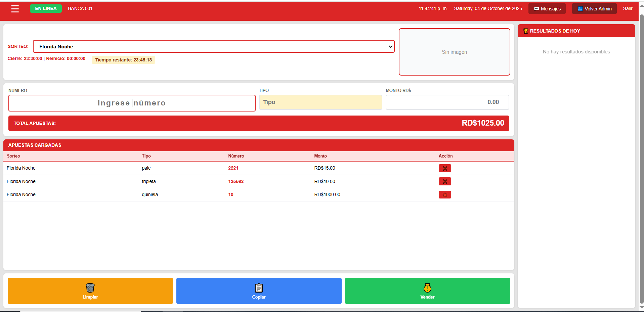Open Mensajes from the top bar
This screenshot has width=644, height=312.
547,9
